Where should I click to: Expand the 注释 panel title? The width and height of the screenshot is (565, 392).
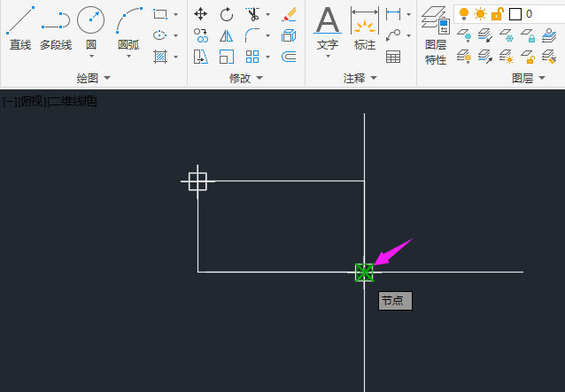click(360, 78)
